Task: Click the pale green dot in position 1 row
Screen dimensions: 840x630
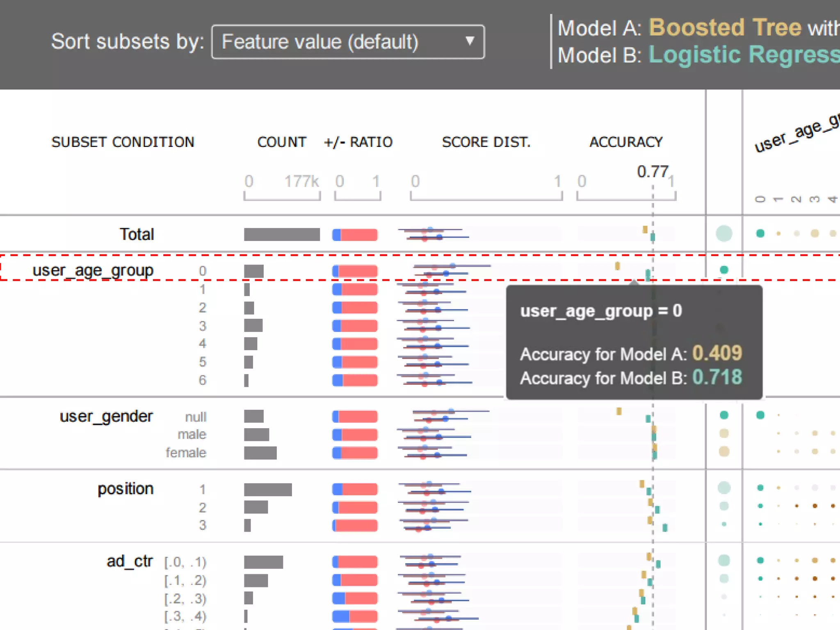Action: pos(724,488)
